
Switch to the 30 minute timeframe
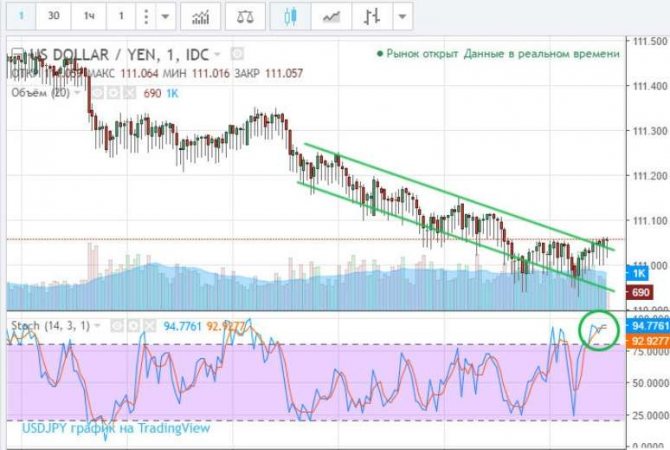click(x=53, y=17)
